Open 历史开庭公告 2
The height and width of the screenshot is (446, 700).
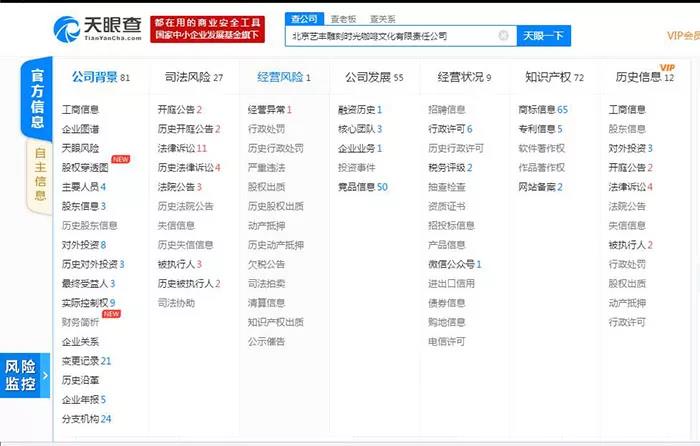[x=189, y=129]
